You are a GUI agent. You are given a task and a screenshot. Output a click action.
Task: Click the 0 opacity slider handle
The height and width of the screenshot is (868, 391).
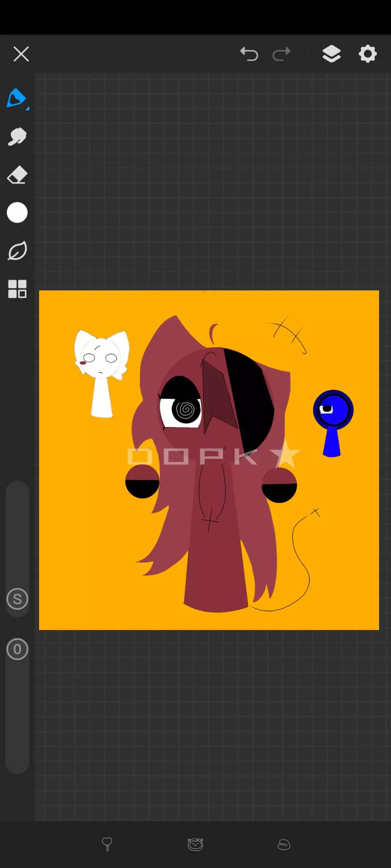point(17,649)
